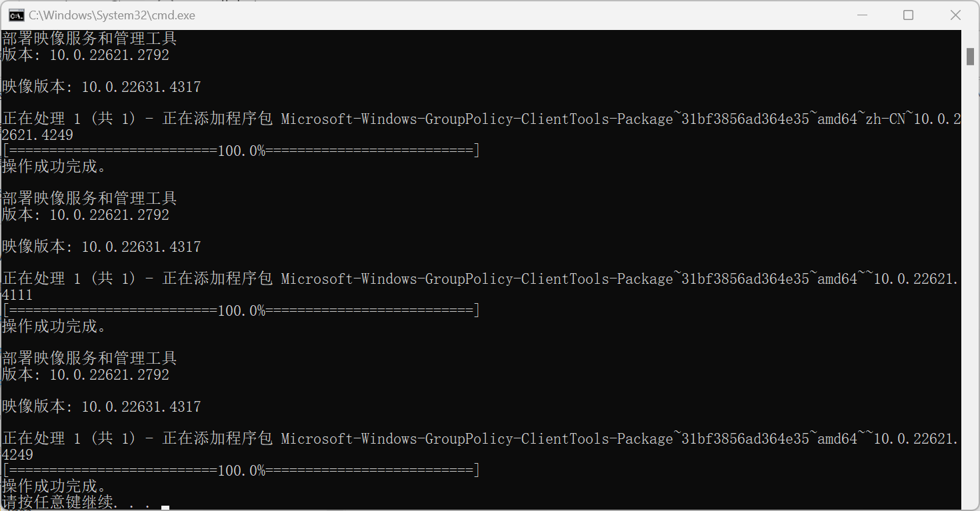Click the first 部署映像服务和管理工具 heading
Screen dimensions: 980x511
coord(89,39)
